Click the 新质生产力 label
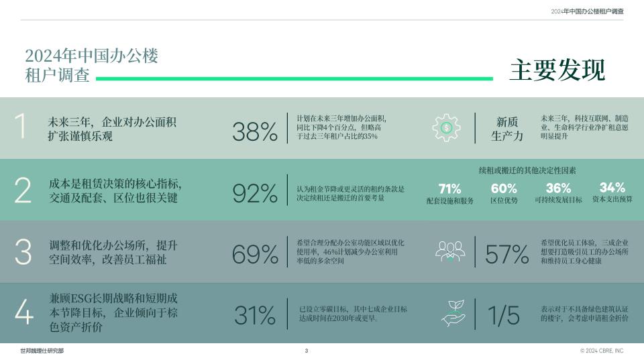Viewport: 644px width, 362px height. pyautogui.click(x=507, y=129)
